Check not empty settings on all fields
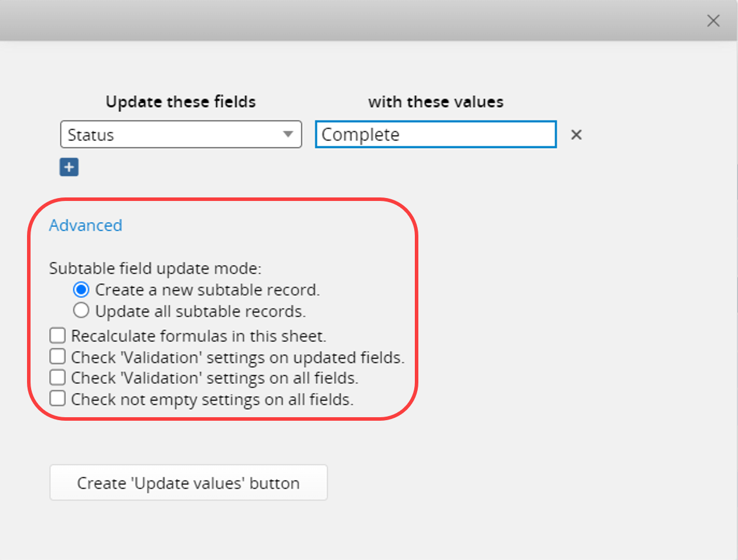The image size is (738, 560). click(x=57, y=398)
